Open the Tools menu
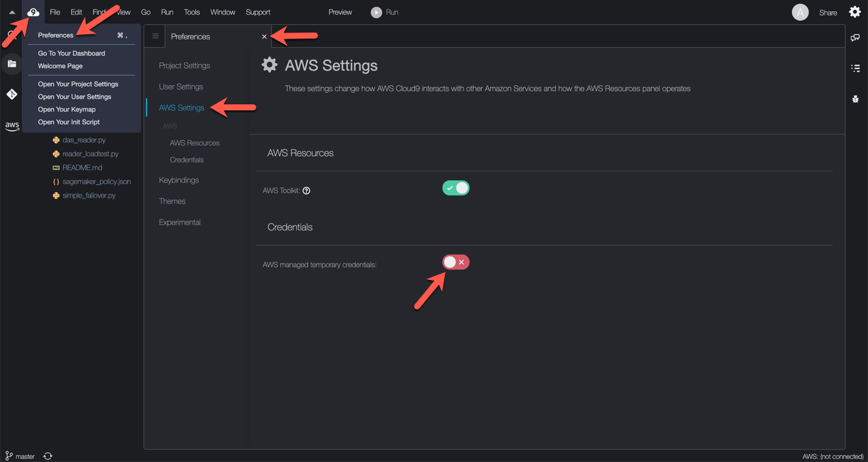Viewport: 868px width, 462px height. click(192, 12)
